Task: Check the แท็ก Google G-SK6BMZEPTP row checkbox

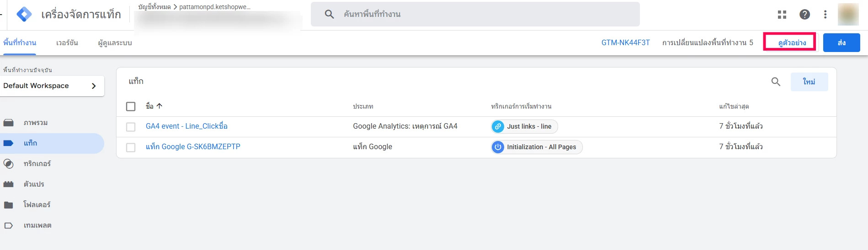Action: coord(131,147)
